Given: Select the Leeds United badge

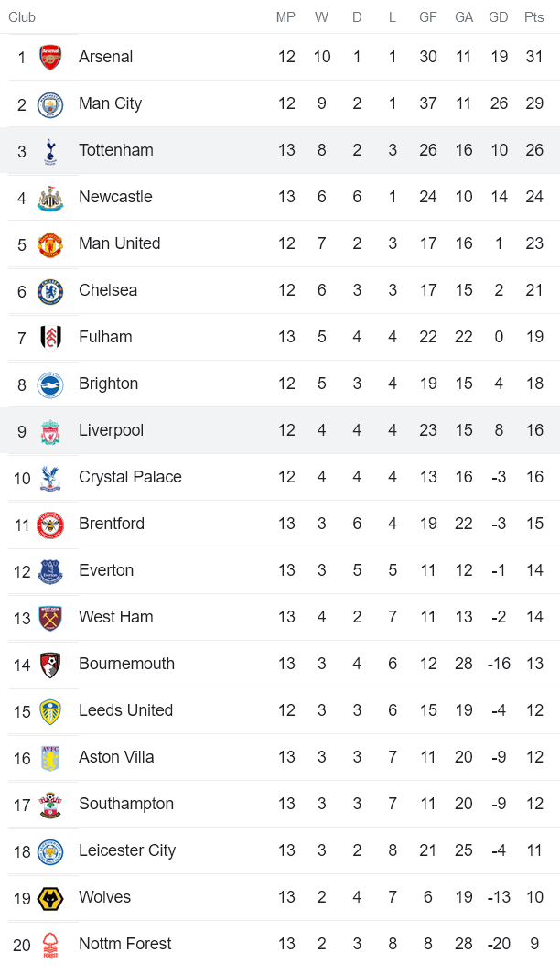Looking at the screenshot, I should point(50,711).
